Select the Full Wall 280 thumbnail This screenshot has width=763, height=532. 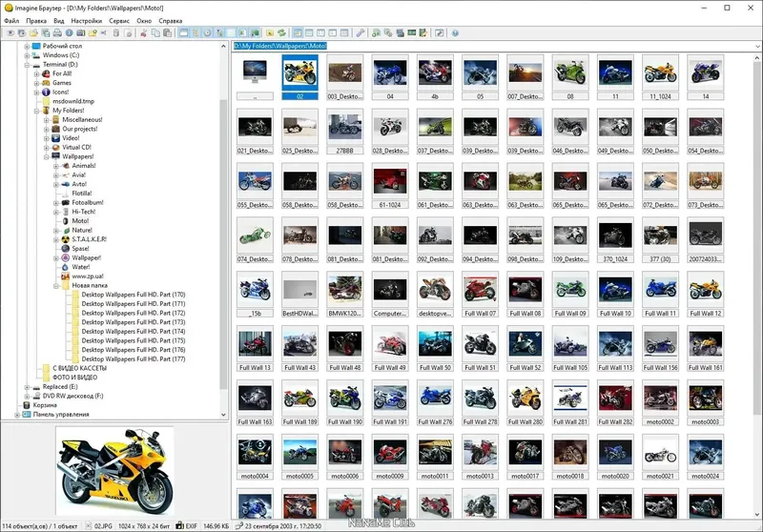(x=526, y=402)
